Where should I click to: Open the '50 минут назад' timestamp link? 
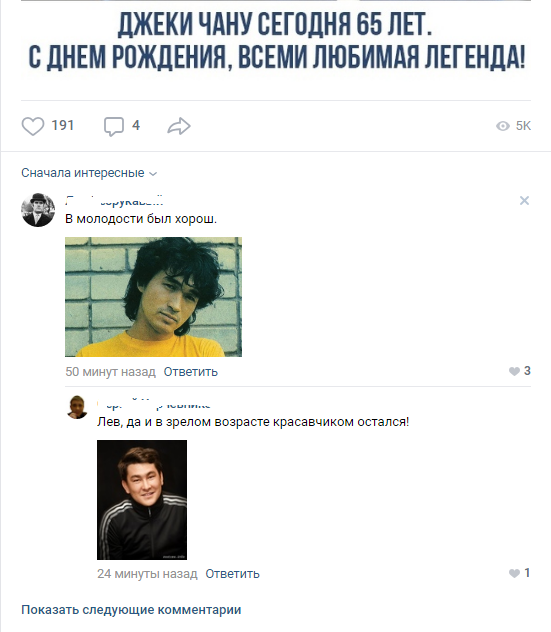(x=110, y=372)
